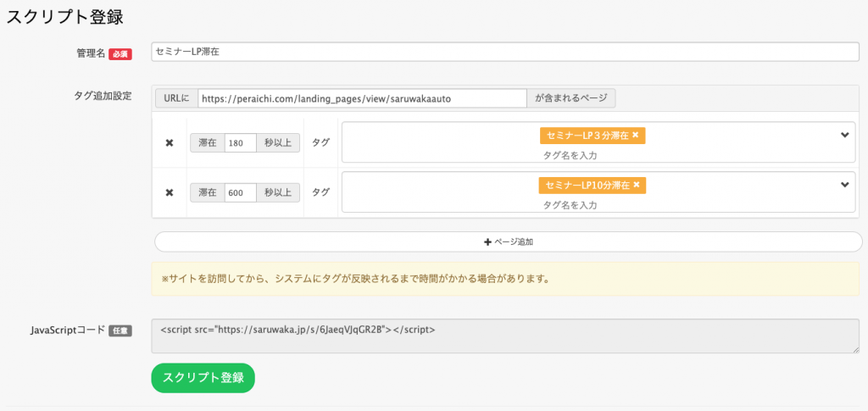Edit the 管理名 field
The width and height of the screenshot is (868, 411).
point(505,52)
